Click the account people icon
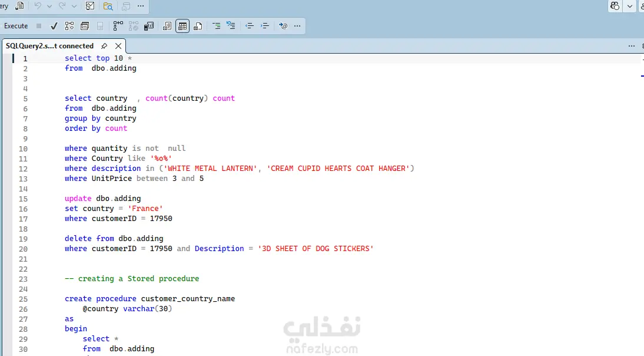The image size is (644, 356). click(x=615, y=6)
